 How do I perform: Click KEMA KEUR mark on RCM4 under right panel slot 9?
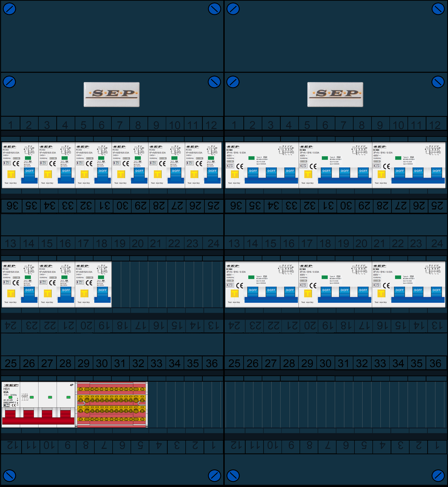377,166
